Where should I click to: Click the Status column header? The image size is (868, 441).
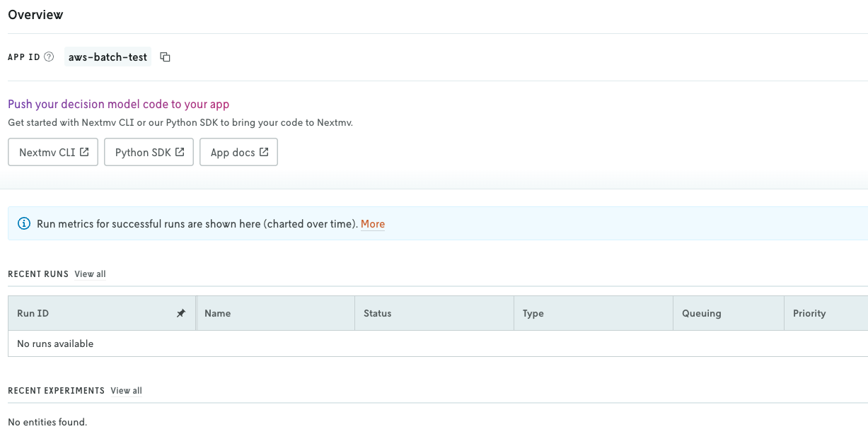(377, 312)
